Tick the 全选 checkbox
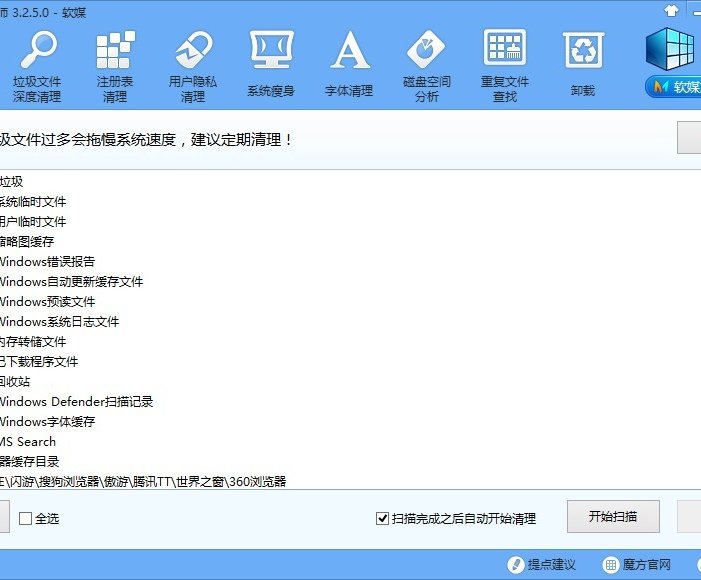Screen dimensions: 701x580 pos(25,519)
